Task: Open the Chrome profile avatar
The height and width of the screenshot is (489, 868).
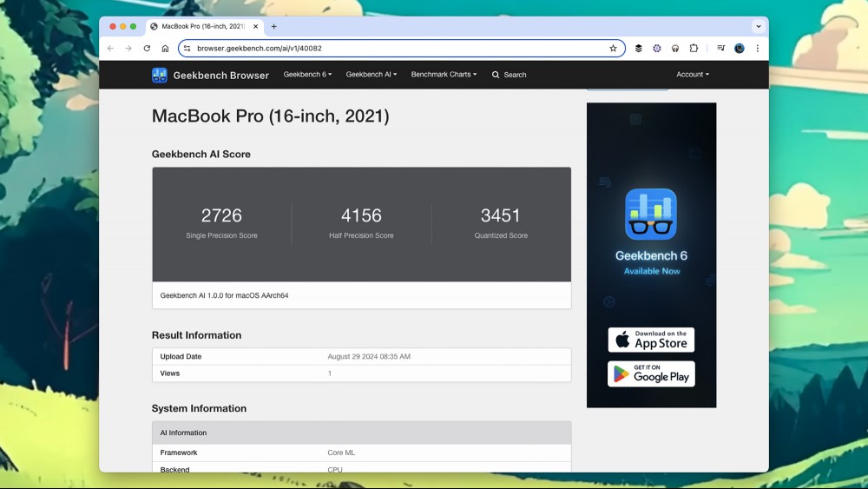Action: pos(739,48)
